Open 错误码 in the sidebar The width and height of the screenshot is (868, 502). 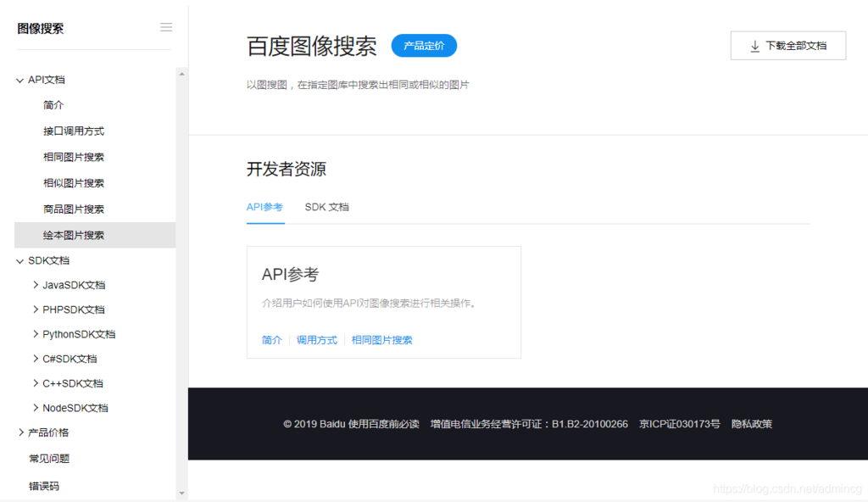44,486
